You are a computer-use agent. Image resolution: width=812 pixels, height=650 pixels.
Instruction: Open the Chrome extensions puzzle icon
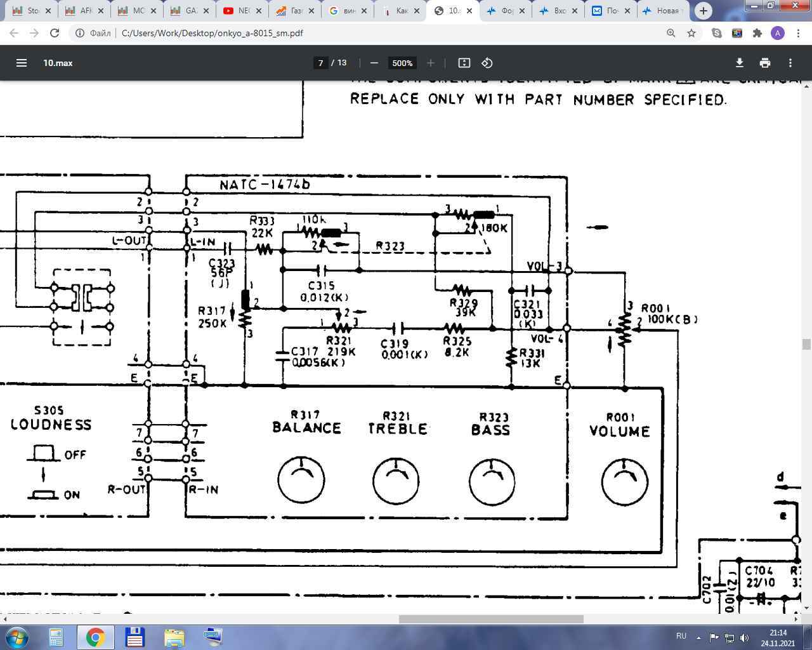[x=757, y=33]
